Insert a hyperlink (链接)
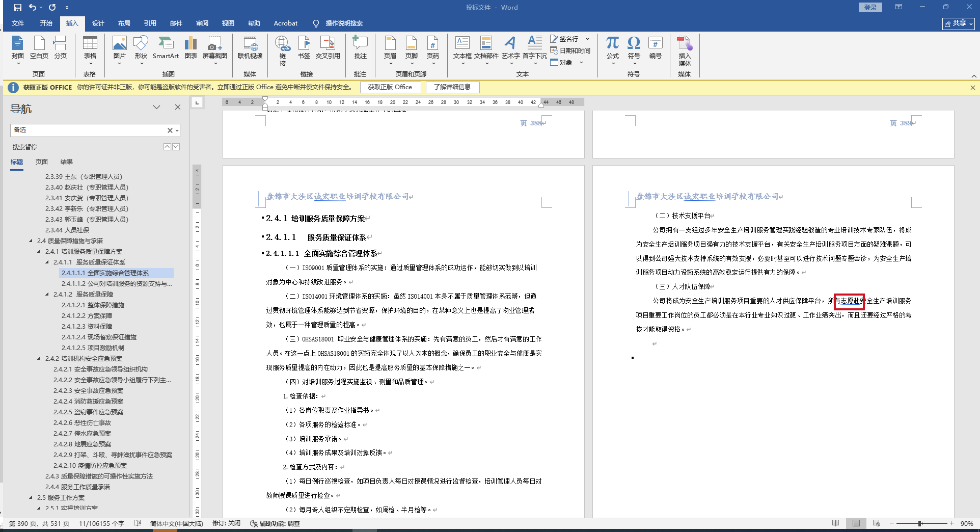The height and width of the screenshot is (532, 980). tap(283, 51)
